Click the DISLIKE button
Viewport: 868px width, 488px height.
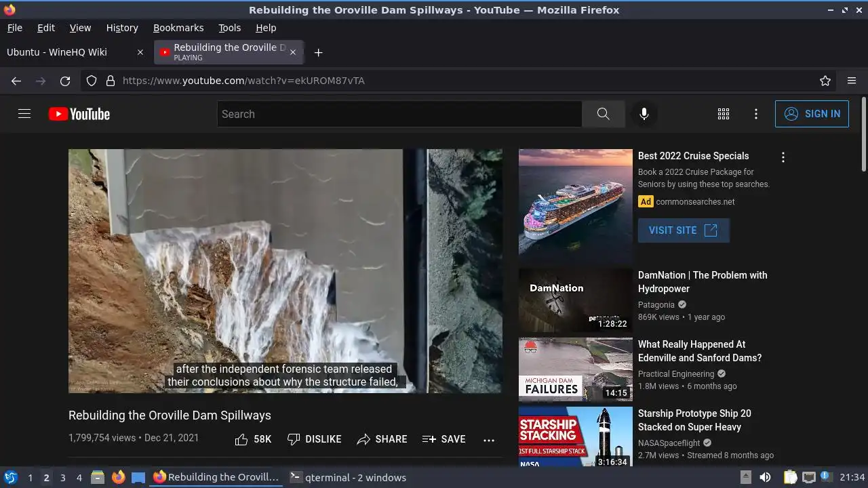[x=314, y=439]
